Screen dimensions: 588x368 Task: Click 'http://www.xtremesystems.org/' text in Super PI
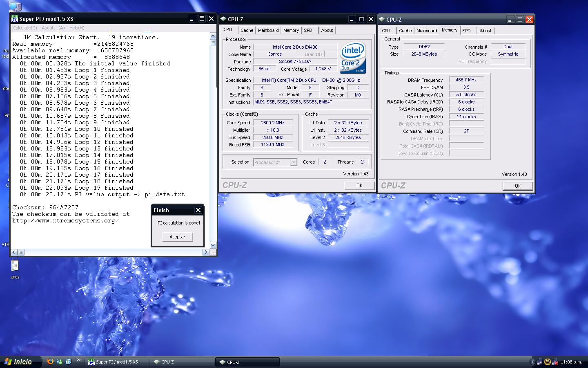66,221
